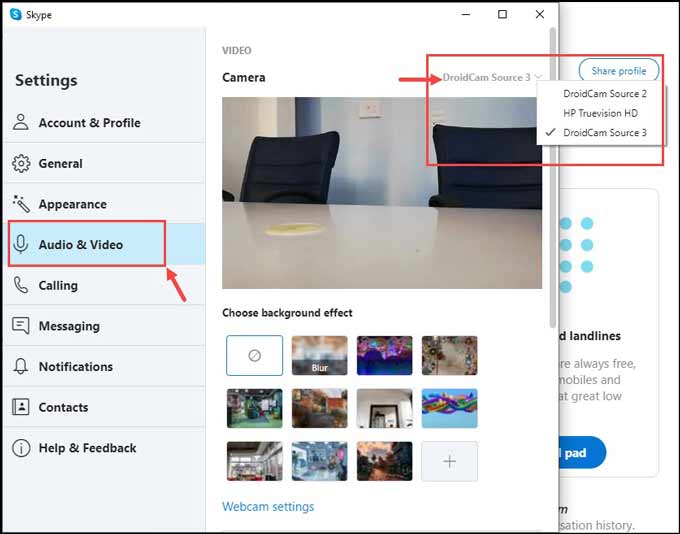Screen dimensions: 680x534
Task: Open the Contacts settings section
Action: 104,407
